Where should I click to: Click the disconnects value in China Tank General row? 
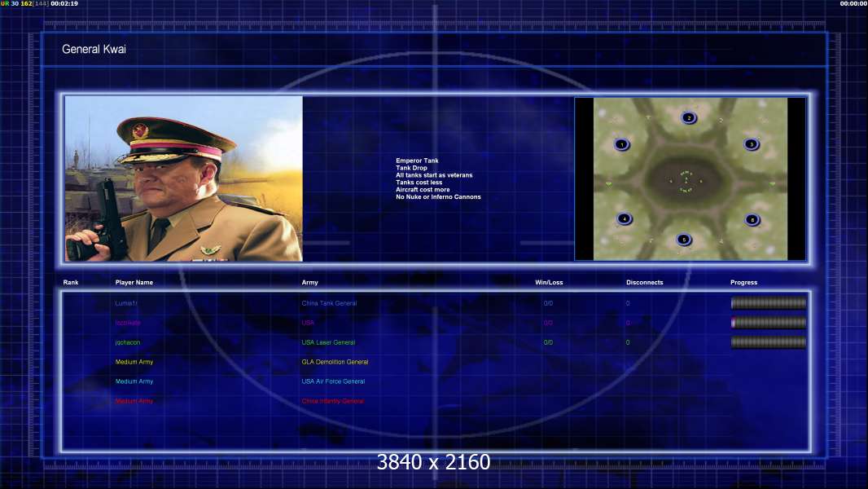coord(628,303)
